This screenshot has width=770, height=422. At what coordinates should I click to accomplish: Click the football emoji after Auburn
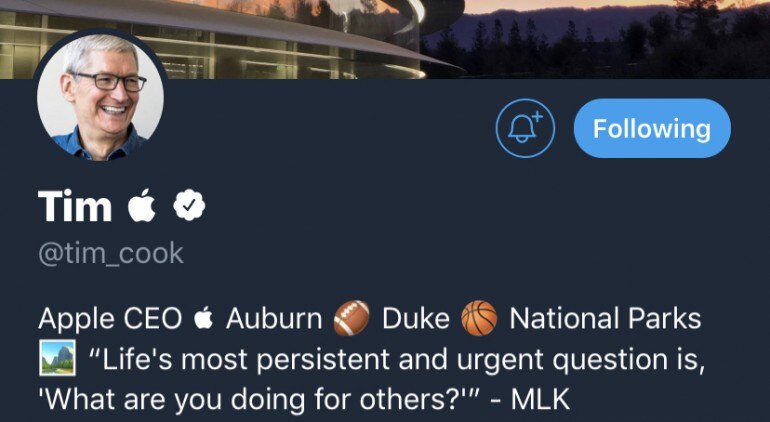[x=353, y=320]
